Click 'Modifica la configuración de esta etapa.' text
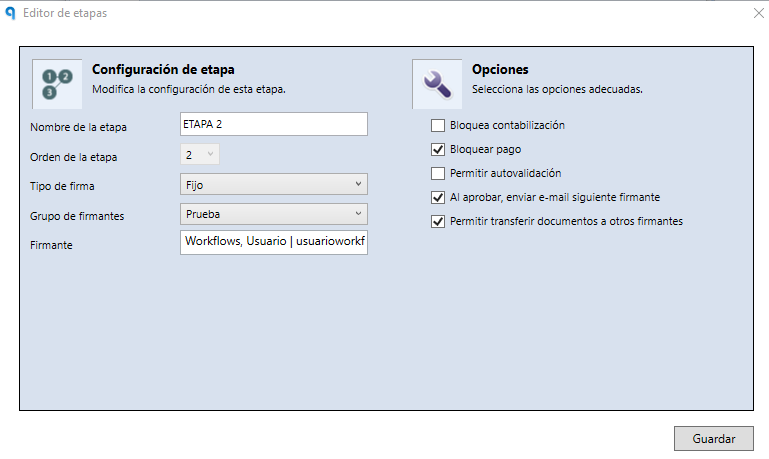 [189, 89]
